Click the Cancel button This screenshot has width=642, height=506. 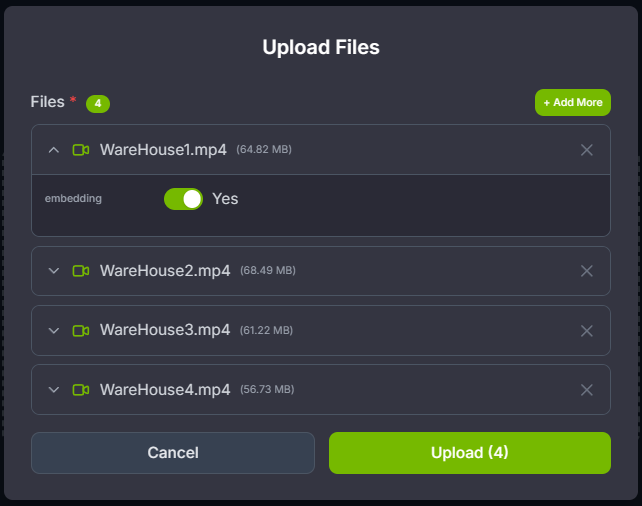point(173,453)
